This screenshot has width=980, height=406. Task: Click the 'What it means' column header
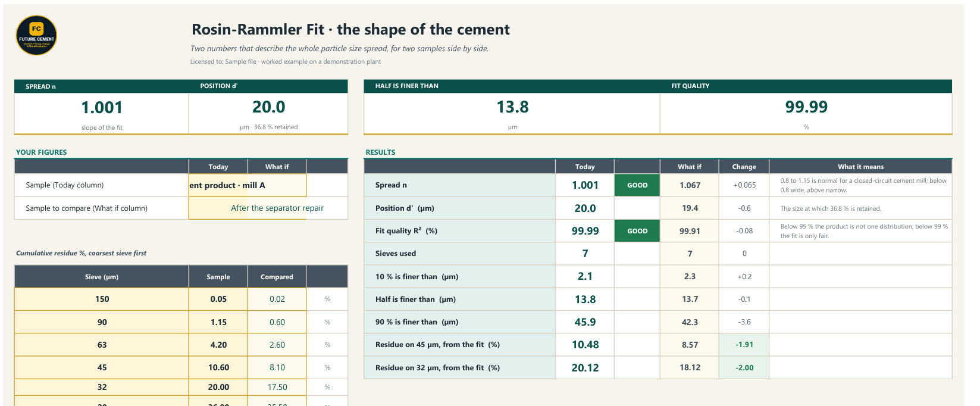pos(860,167)
